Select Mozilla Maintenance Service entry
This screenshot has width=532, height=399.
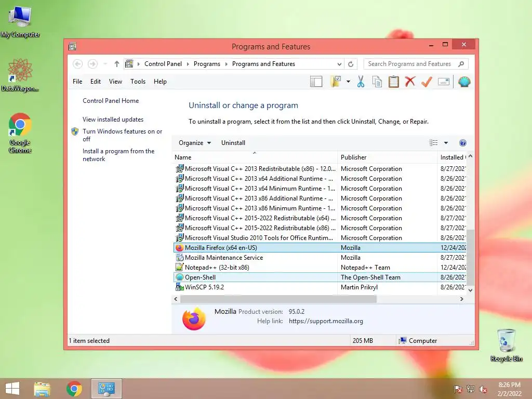tap(320, 258)
